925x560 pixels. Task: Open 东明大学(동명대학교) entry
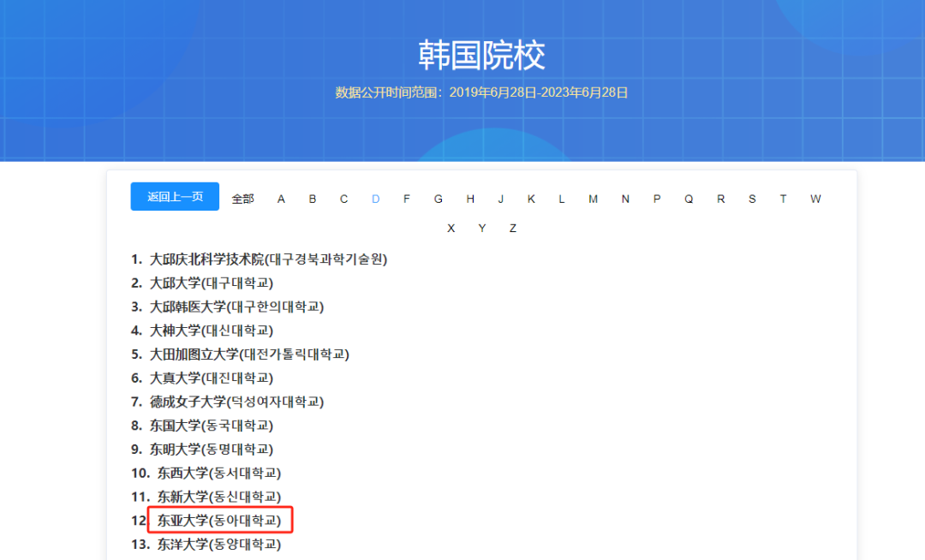coord(212,450)
